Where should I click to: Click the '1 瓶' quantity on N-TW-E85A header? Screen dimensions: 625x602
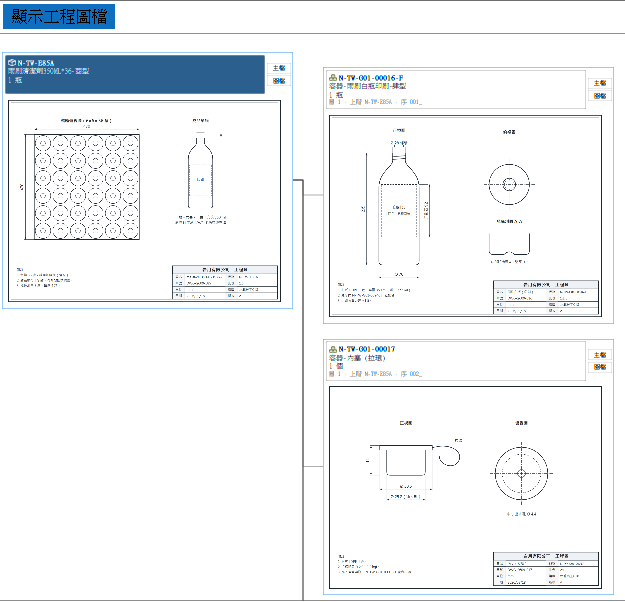click(15, 80)
